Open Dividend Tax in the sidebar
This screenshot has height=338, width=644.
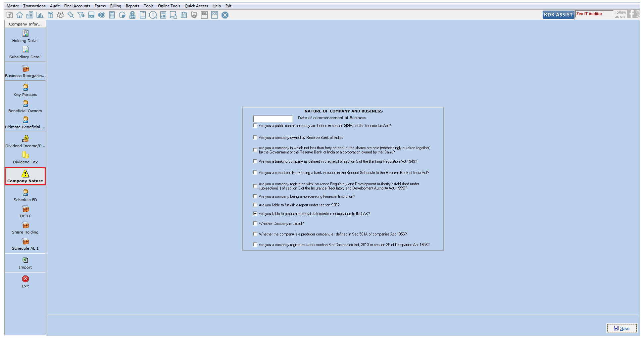(x=25, y=158)
